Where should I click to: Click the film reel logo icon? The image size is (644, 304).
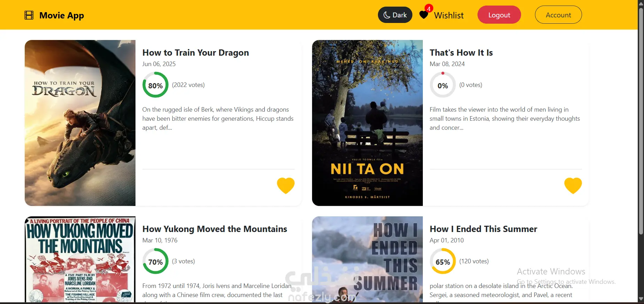pyautogui.click(x=29, y=15)
